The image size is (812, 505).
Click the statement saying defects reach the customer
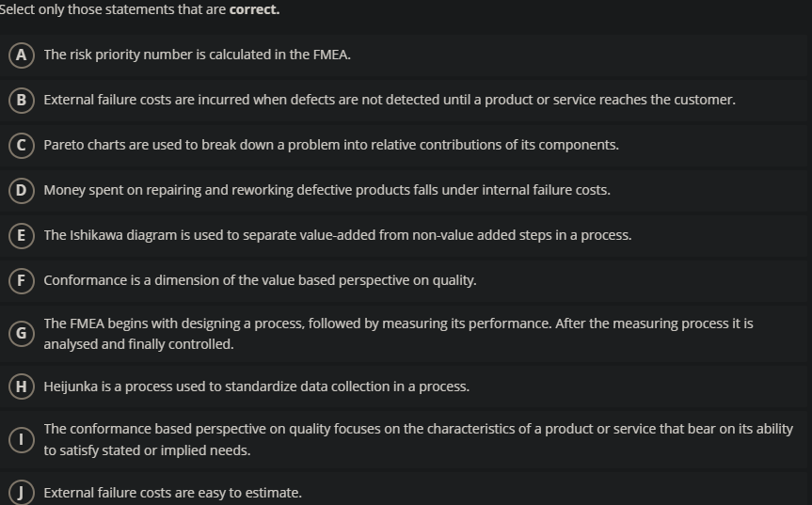[389, 100]
